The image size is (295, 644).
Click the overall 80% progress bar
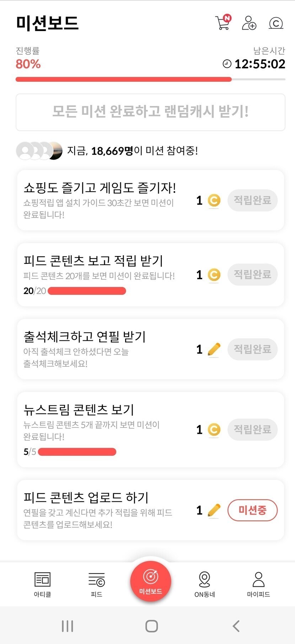point(150,79)
